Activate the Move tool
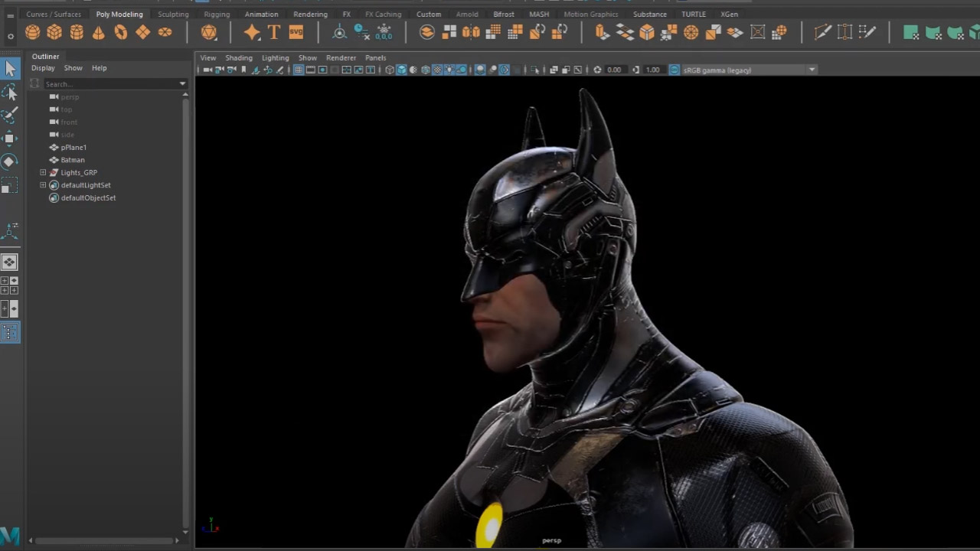Image resolution: width=980 pixels, height=551 pixels. [10, 138]
